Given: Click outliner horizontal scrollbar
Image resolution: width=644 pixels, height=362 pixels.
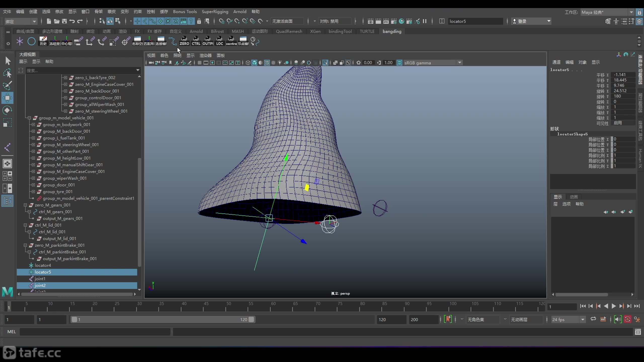Looking at the screenshot, I should tap(77, 294).
